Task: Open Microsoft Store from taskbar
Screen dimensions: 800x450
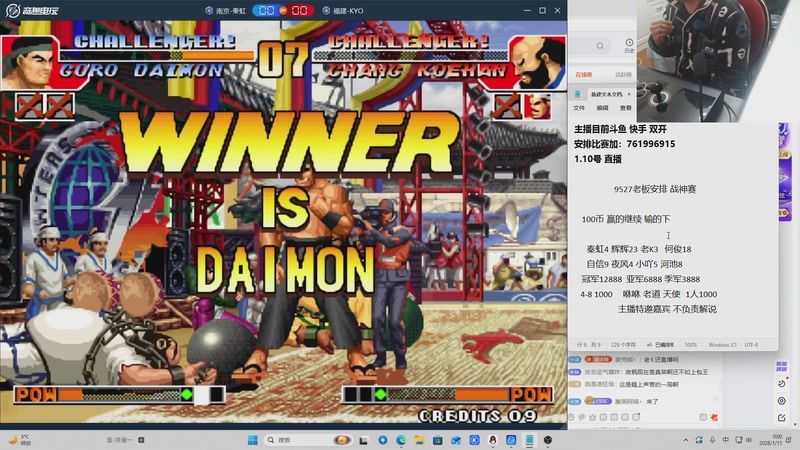Action: pyautogui.click(x=438, y=440)
